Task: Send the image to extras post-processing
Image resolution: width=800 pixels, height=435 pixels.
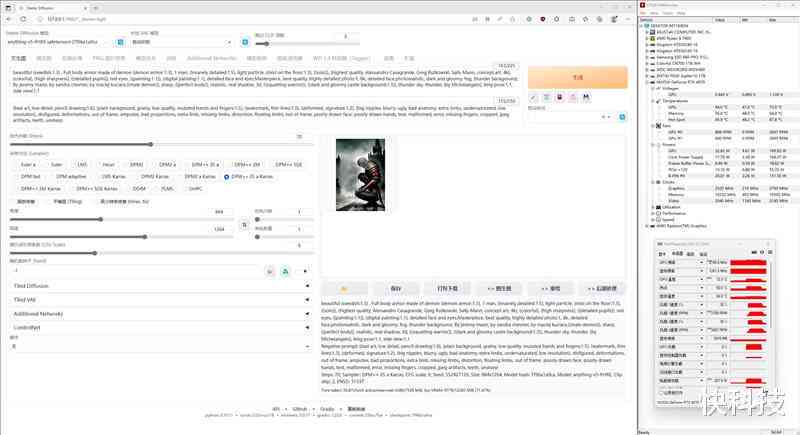Action: coord(602,289)
